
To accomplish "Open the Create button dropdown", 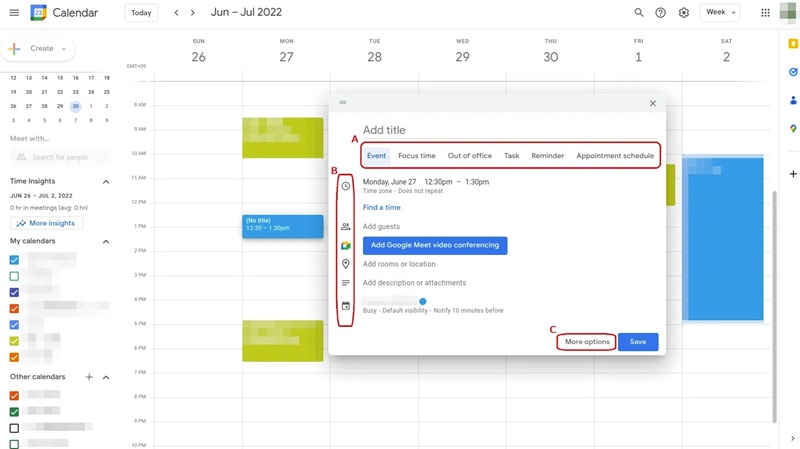I will [37, 48].
